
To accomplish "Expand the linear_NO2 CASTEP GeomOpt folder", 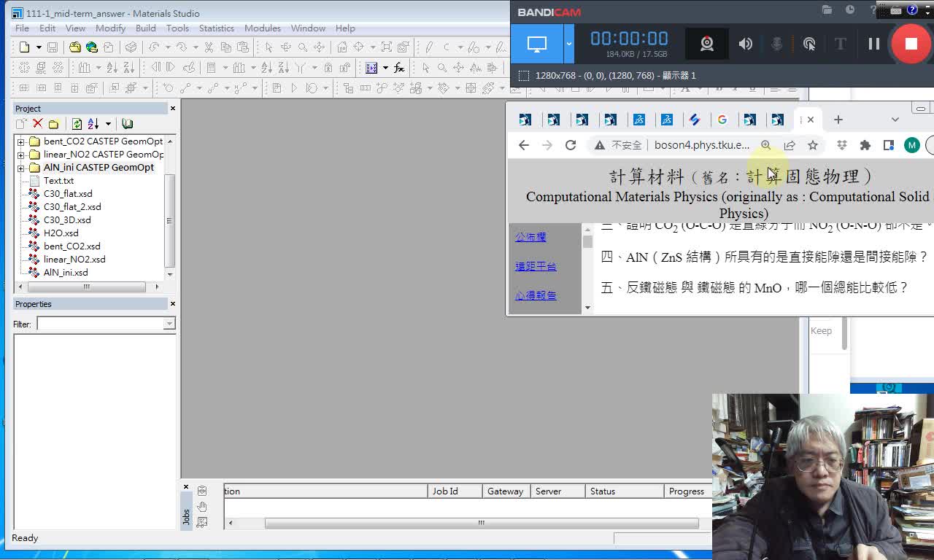I will pos(20,155).
